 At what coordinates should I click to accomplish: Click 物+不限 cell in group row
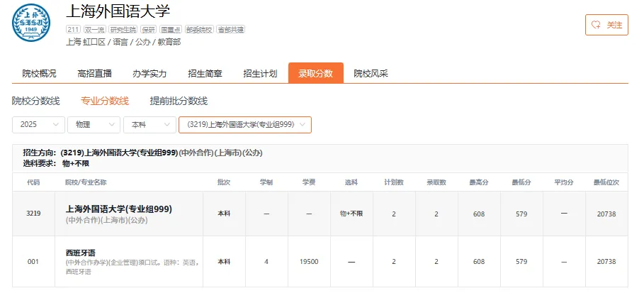tap(351, 214)
